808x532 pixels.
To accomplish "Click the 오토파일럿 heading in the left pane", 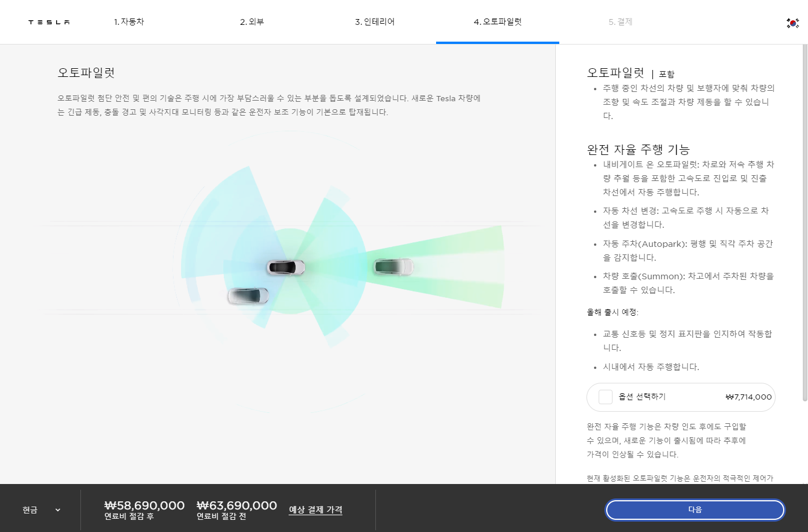I will (86, 73).
